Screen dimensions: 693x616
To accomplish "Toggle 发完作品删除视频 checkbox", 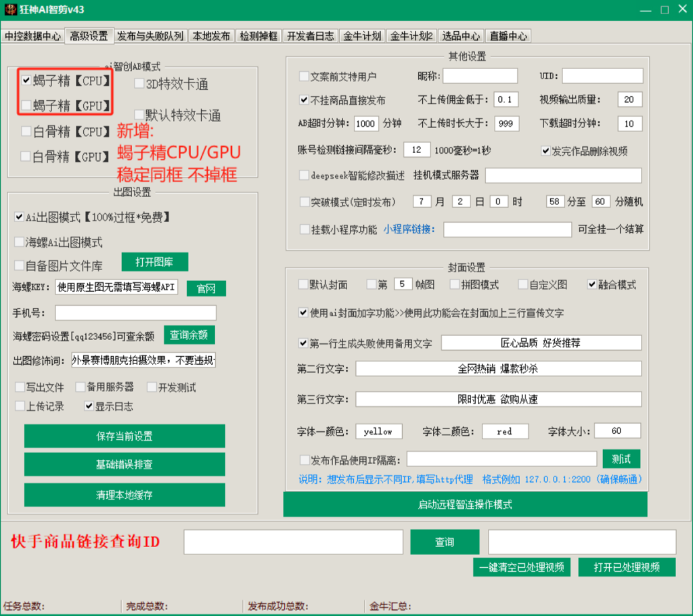I will (546, 151).
